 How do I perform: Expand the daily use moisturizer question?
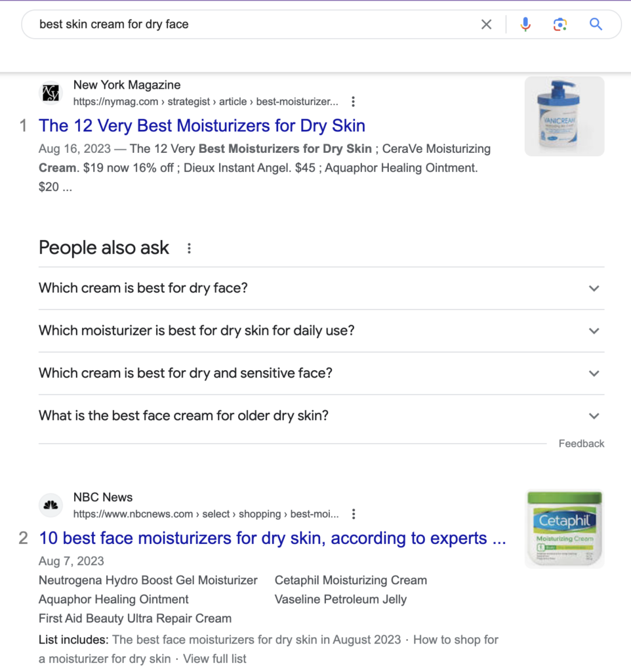tap(594, 331)
